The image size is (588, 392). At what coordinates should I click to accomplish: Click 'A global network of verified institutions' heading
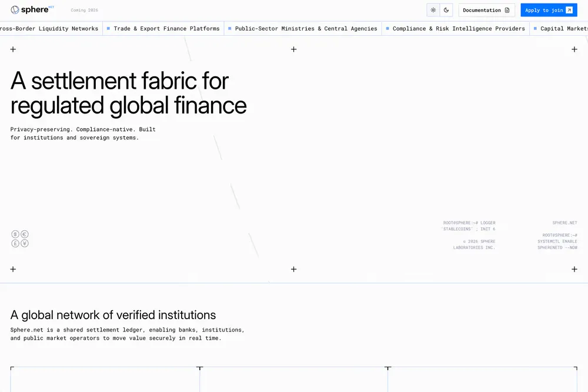(113, 315)
